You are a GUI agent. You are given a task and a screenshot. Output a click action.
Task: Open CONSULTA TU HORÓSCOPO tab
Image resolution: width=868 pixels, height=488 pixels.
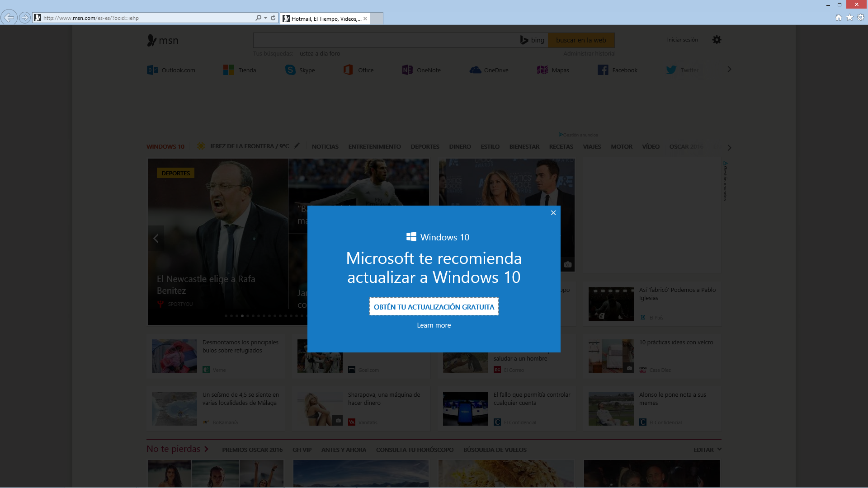point(415,450)
